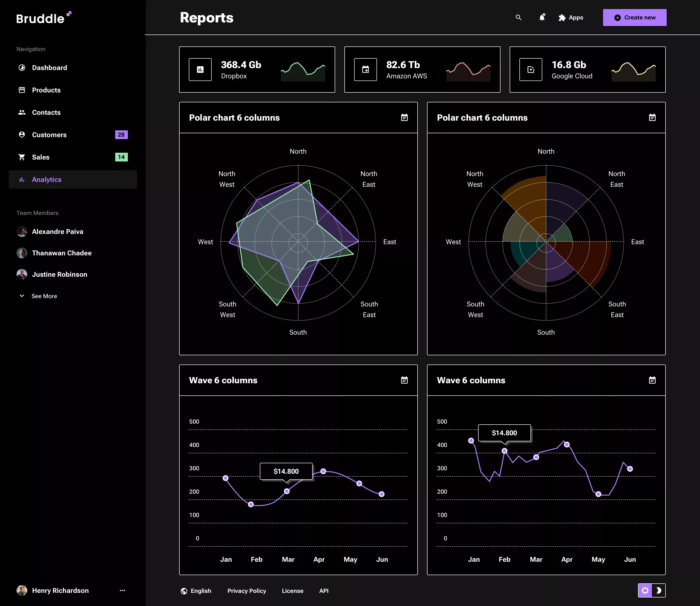Select the Analytics sidebar icon
The image size is (700, 606).
tap(22, 179)
